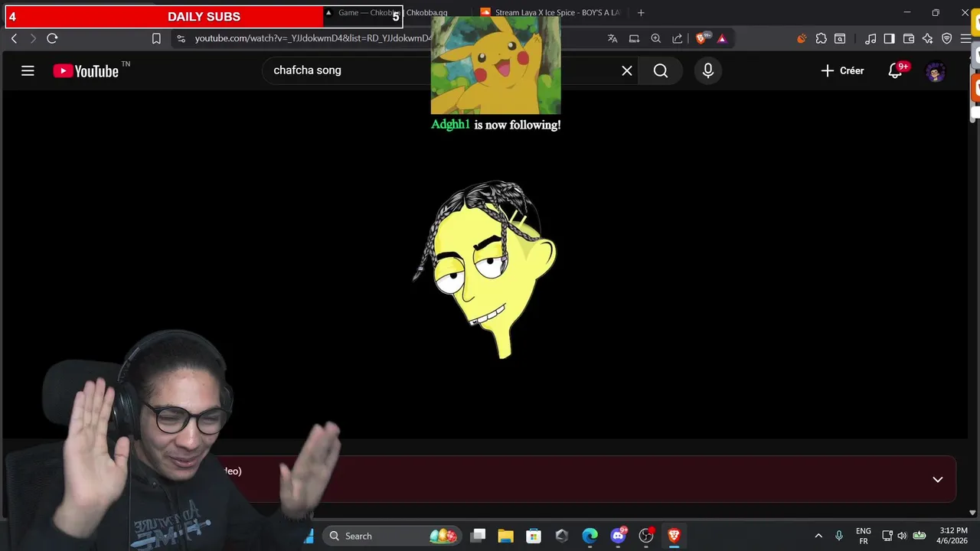Open the tab search icon in toolbar
Image resolution: width=980 pixels, height=551 pixels.
[x=840, y=38]
